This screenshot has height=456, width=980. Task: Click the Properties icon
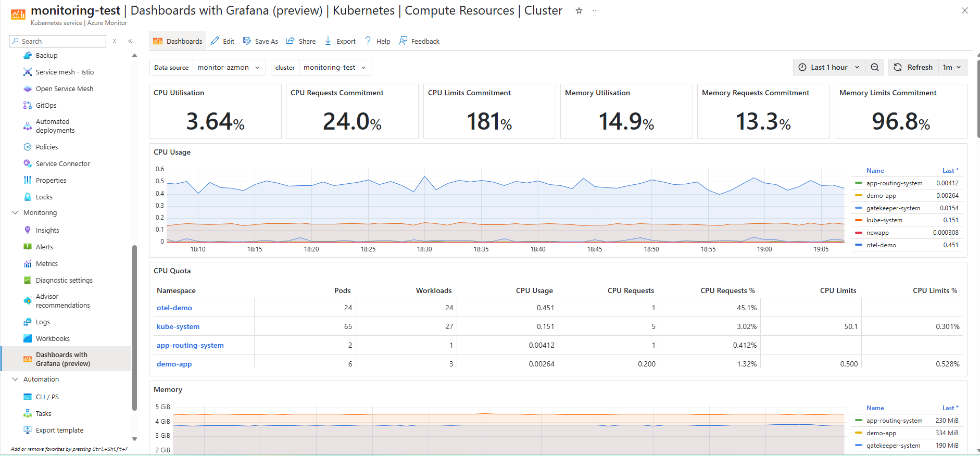(x=28, y=181)
